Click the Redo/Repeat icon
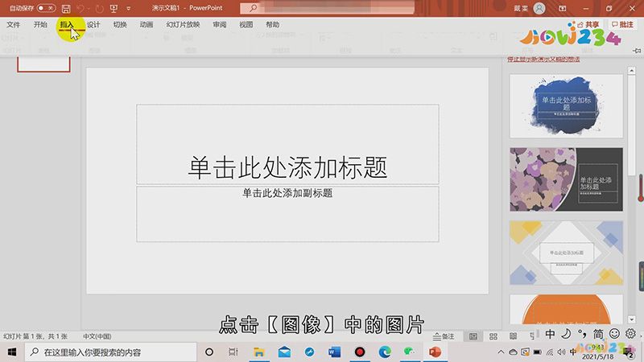Viewport: 644px width, 362px height. point(99,8)
